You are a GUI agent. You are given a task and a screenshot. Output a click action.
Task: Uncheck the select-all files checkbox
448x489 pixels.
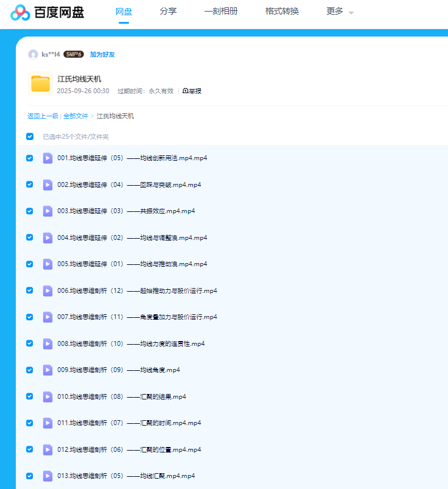(30, 136)
